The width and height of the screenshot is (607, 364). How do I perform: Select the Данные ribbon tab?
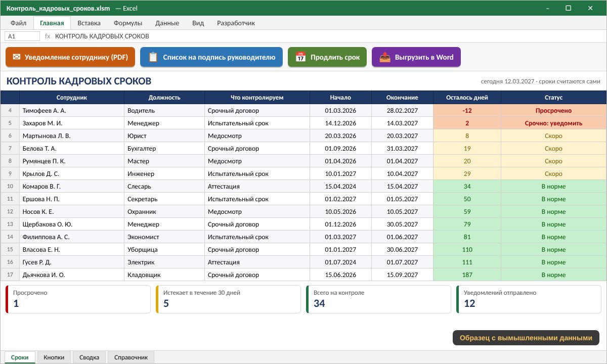[x=167, y=23]
